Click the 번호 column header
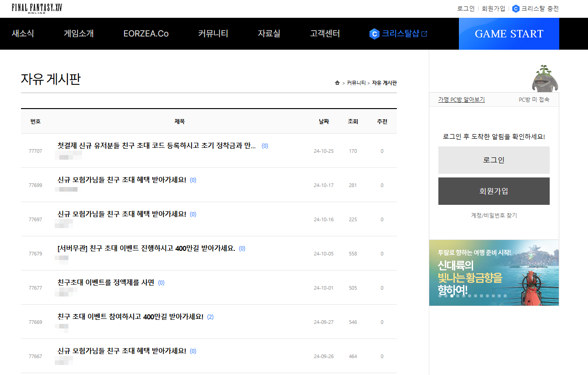The height and width of the screenshot is (375, 588). click(x=36, y=121)
